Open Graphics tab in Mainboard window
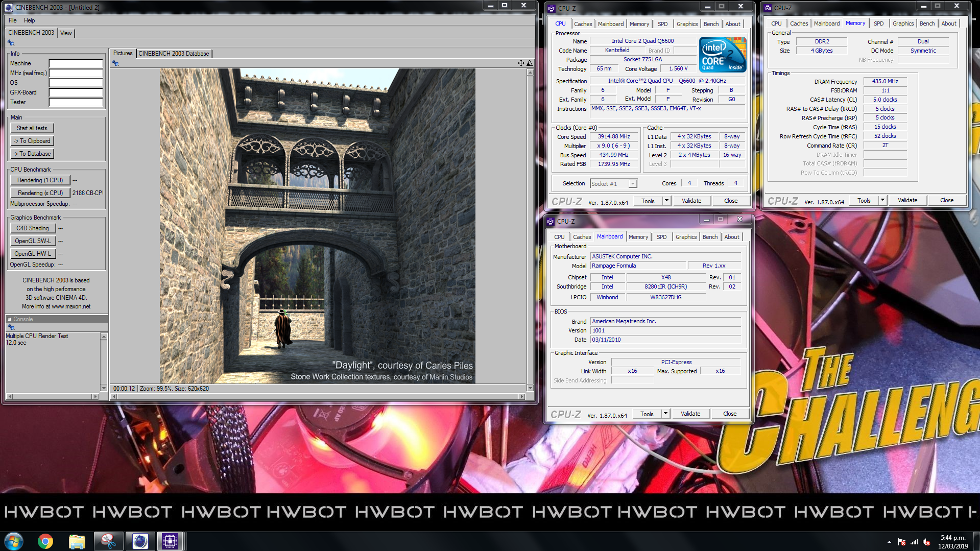Viewport: 980px width, 551px height. (686, 237)
